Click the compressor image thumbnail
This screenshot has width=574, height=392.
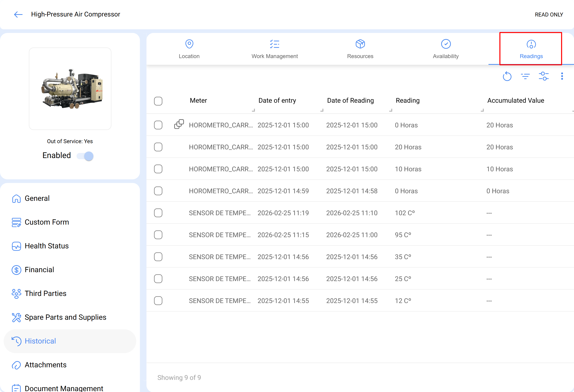pos(70,89)
